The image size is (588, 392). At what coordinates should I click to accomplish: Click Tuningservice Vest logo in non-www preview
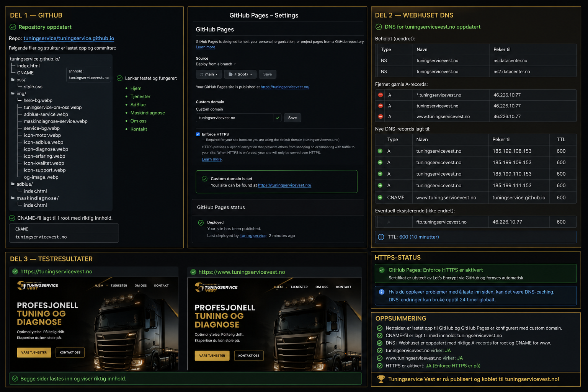coord(38,286)
